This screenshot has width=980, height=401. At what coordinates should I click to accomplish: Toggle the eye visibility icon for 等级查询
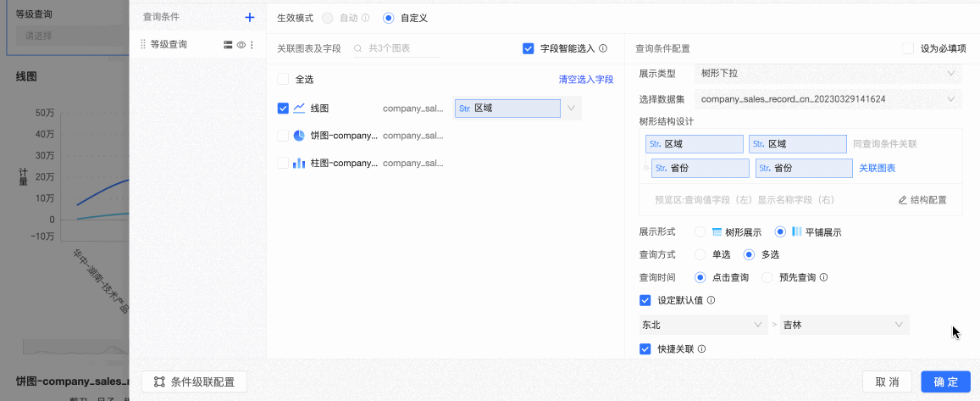(x=241, y=45)
